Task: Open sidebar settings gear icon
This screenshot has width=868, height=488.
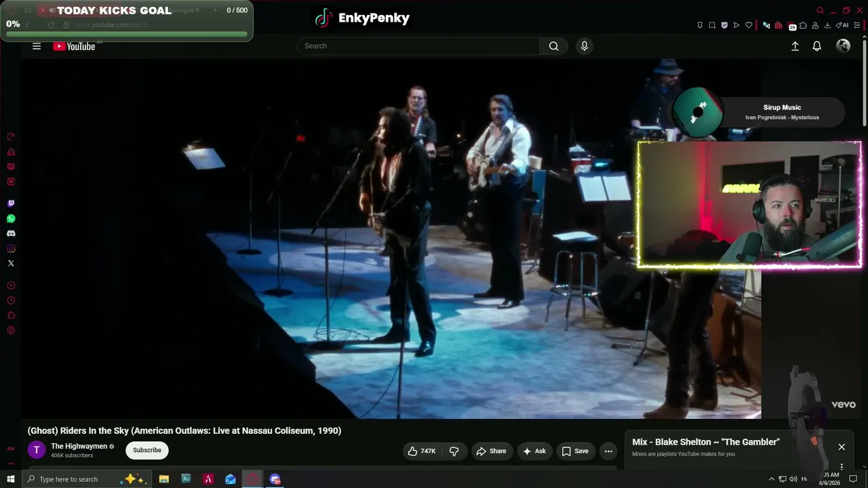Action: tap(11, 330)
